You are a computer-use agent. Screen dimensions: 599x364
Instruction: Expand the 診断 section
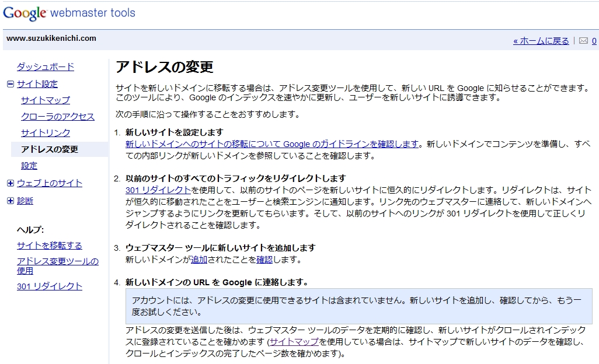coord(11,201)
